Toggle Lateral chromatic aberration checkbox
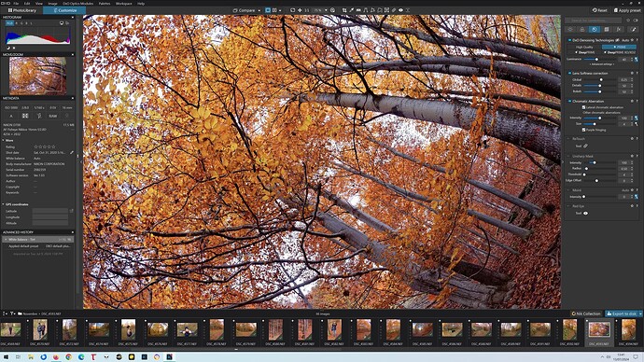The width and height of the screenshot is (644, 362). [x=583, y=107]
